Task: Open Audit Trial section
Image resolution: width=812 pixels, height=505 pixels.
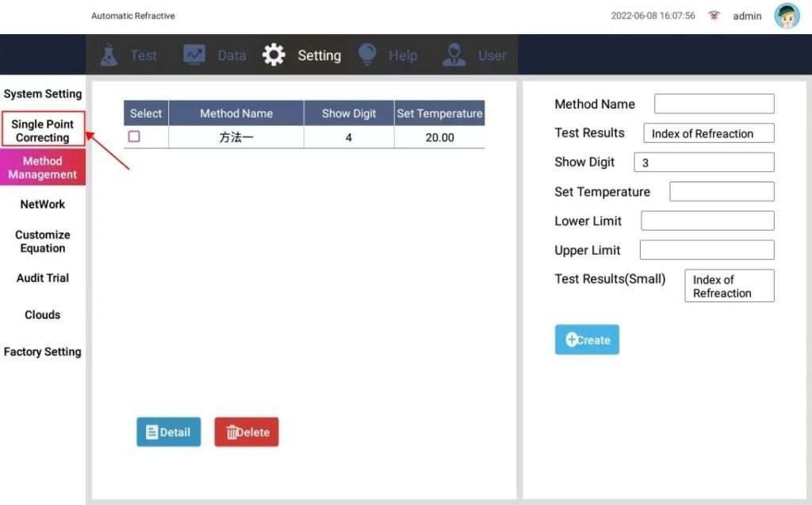Action: (43, 278)
